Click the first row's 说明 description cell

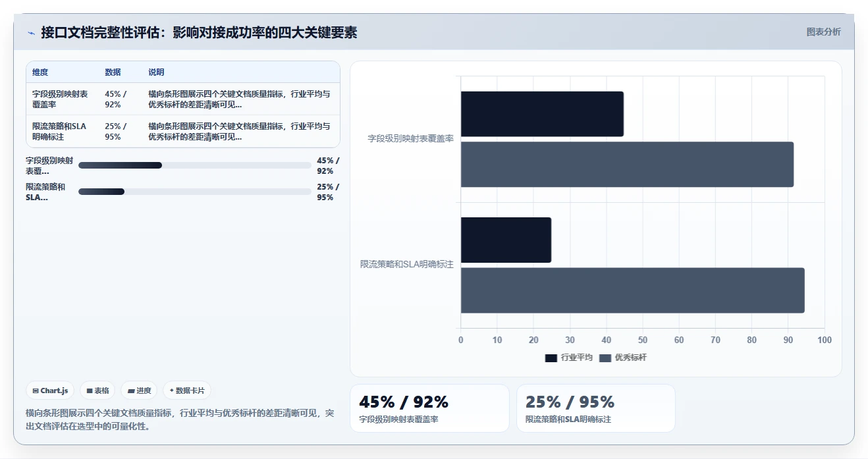coord(240,99)
